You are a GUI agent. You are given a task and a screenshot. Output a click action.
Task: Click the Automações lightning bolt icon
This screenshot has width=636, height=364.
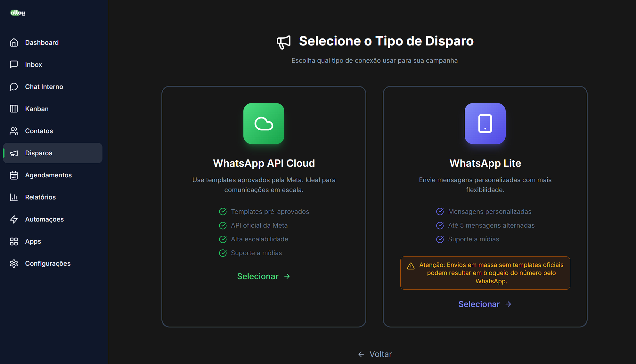tap(14, 219)
